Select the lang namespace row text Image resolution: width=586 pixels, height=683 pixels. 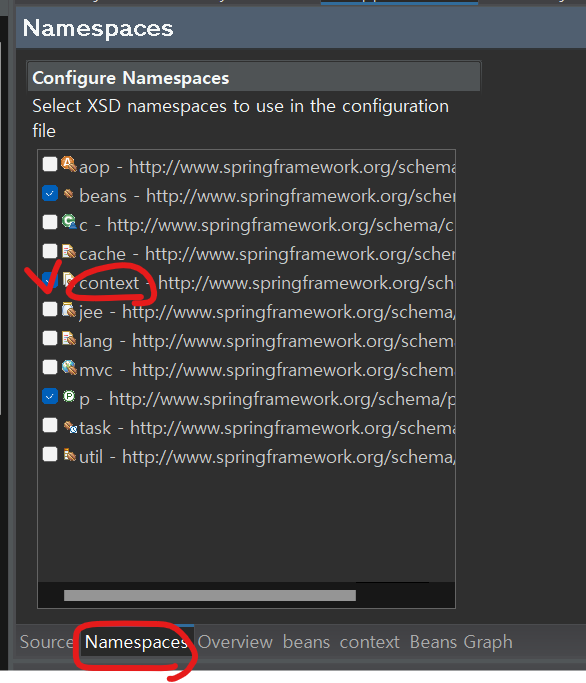click(267, 341)
